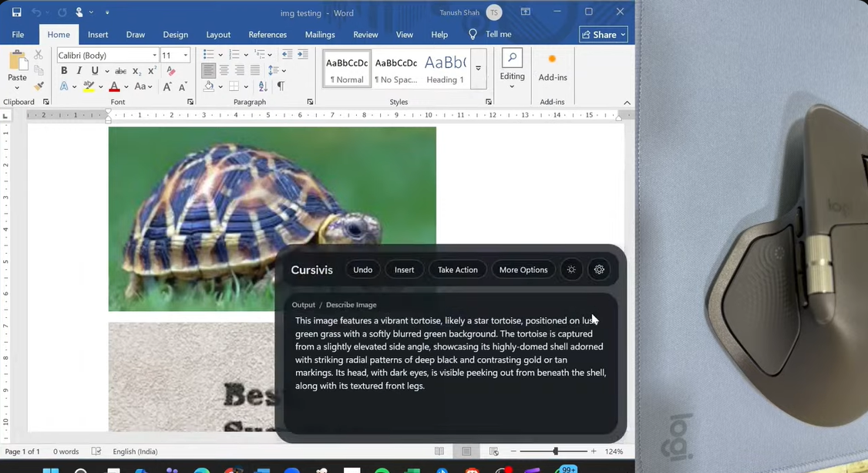Open the proofing check icon in status bar
Screen dimensions: 868x473
tap(96, 451)
